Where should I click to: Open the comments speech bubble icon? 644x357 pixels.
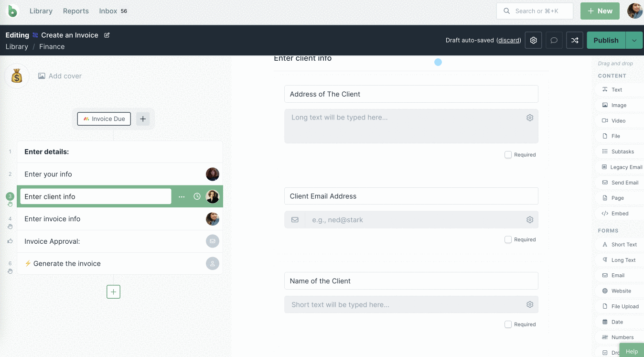(x=554, y=40)
